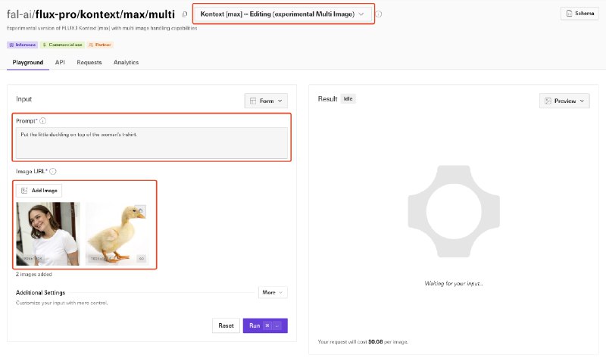Expand Additional Settings with More button
Screen dimensions: 606x364
tap(273, 292)
